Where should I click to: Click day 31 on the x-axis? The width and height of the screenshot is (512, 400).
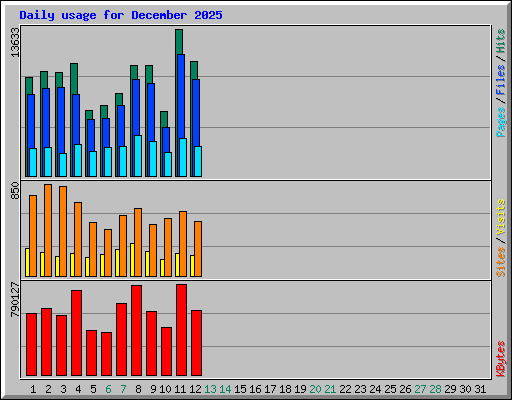tap(480, 389)
